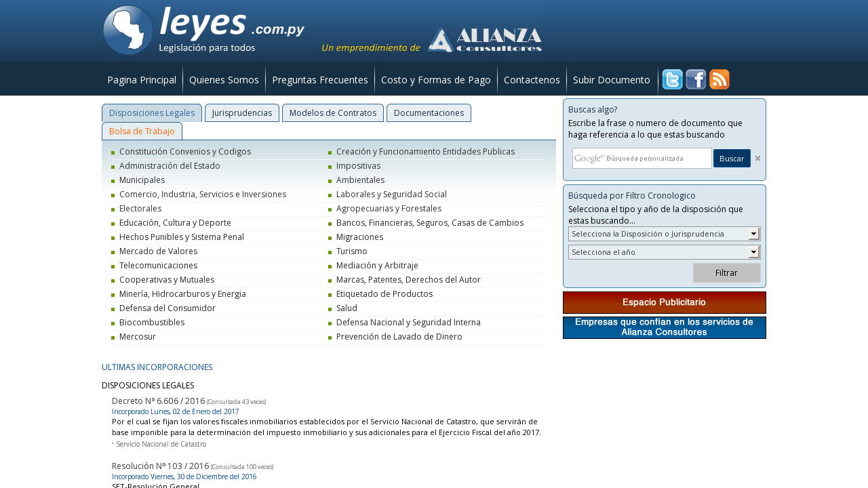Switch to Modelos de Contratos tab
Screen dimensions: 868x488
tap(333, 113)
